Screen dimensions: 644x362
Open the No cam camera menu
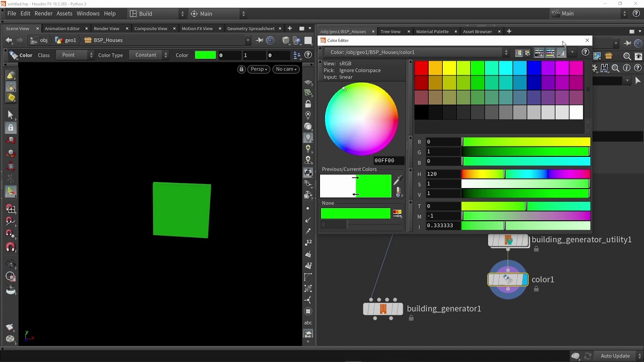(x=286, y=69)
